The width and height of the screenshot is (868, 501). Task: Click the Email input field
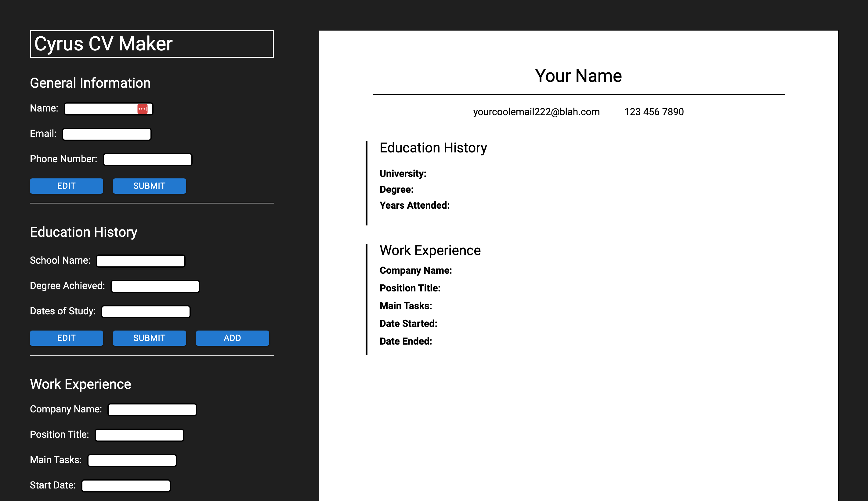tap(107, 134)
